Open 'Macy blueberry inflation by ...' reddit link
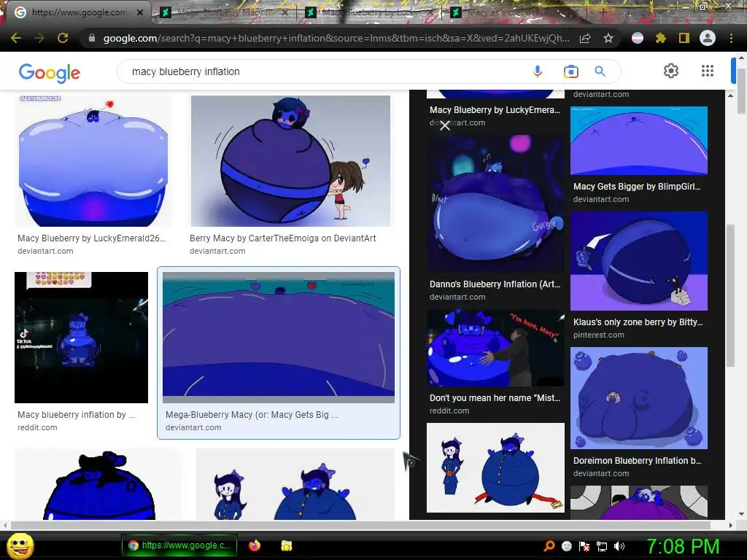The image size is (747, 560). [x=76, y=415]
